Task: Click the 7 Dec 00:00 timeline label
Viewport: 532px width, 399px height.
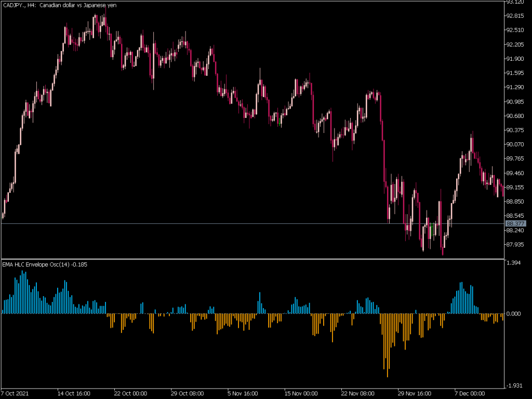Action: pos(469,394)
